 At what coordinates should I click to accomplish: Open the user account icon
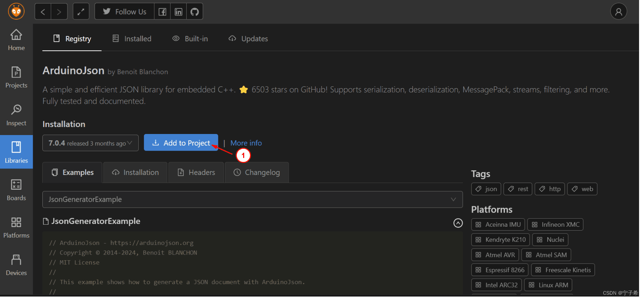coord(618,12)
